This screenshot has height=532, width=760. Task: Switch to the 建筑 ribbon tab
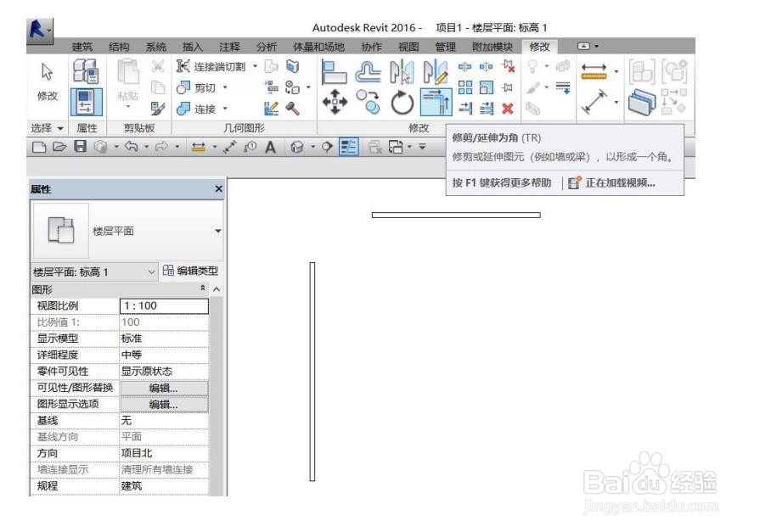point(82,47)
